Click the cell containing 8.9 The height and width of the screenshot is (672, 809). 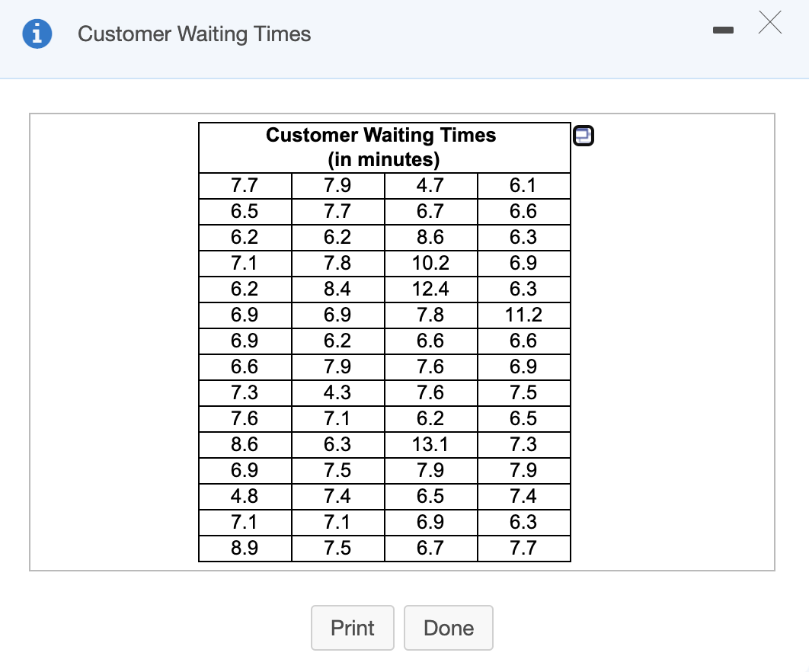tap(245, 548)
